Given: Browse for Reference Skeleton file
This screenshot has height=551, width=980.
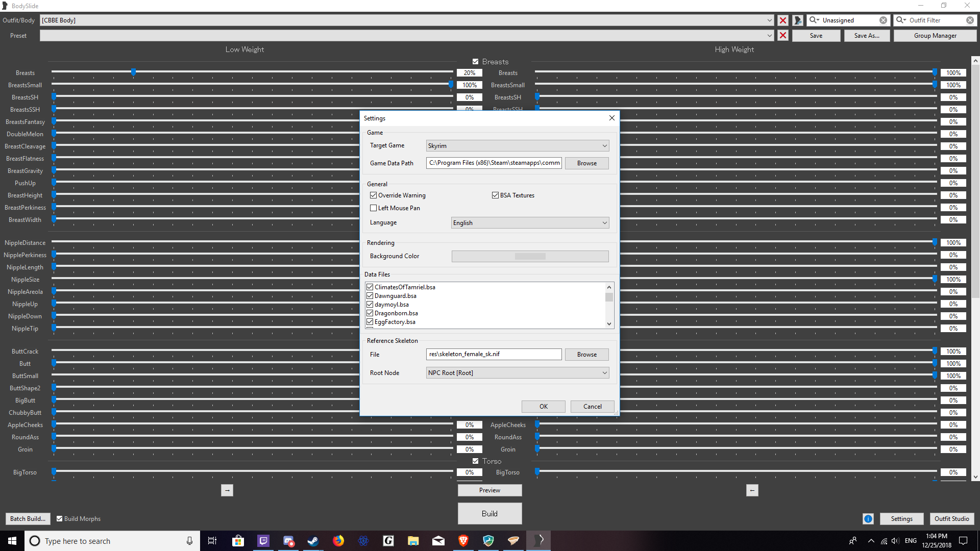Looking at the screenshot, I should pyautogui.click(x=587, y=355).
